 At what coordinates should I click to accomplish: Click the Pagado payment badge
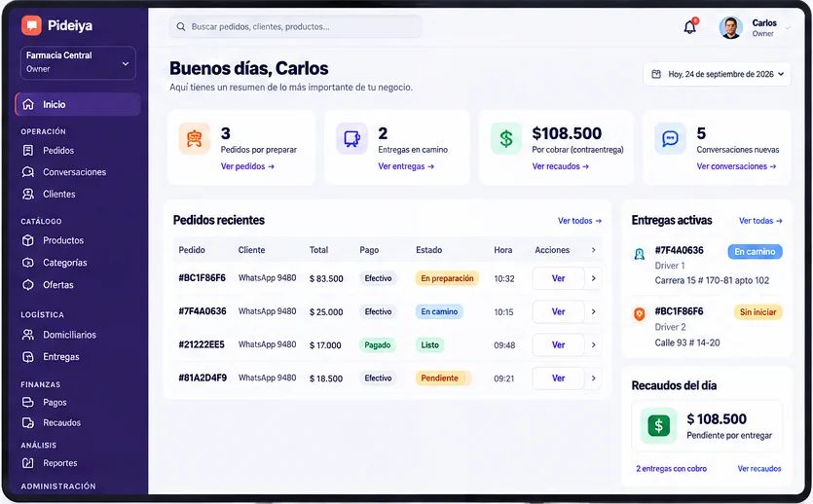click(x=378, y=345)
